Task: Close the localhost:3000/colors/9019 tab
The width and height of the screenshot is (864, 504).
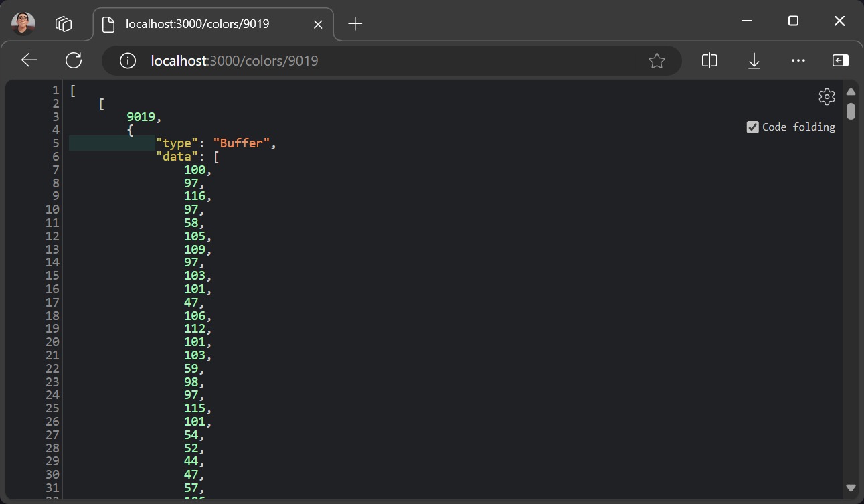Action: click(x=318, y=24)
